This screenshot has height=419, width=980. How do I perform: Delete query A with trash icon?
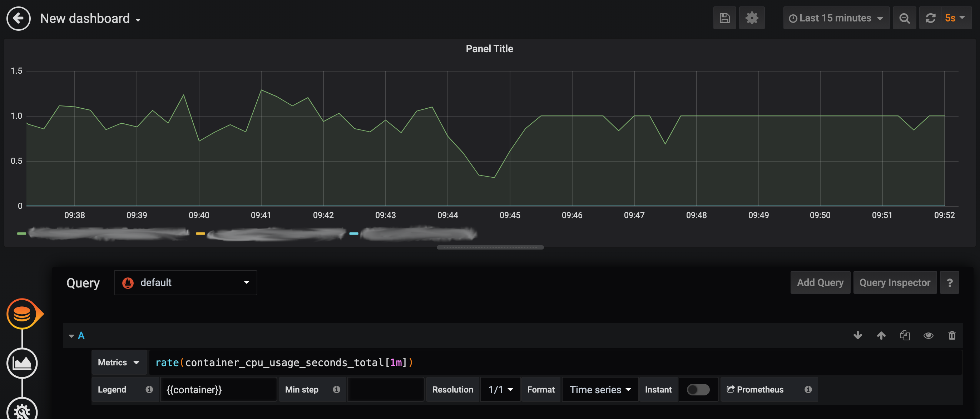952,335
